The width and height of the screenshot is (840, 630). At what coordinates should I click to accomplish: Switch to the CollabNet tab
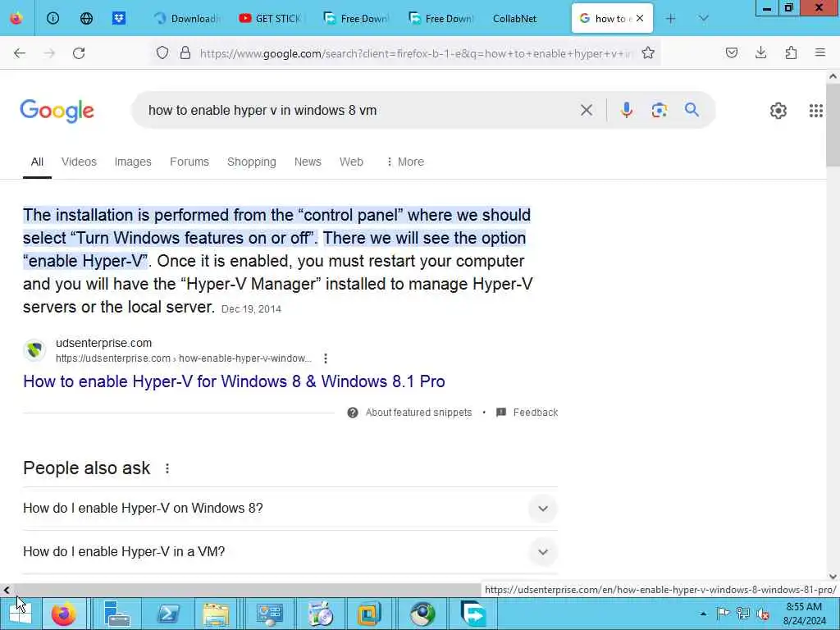click(x=515, y=18)
